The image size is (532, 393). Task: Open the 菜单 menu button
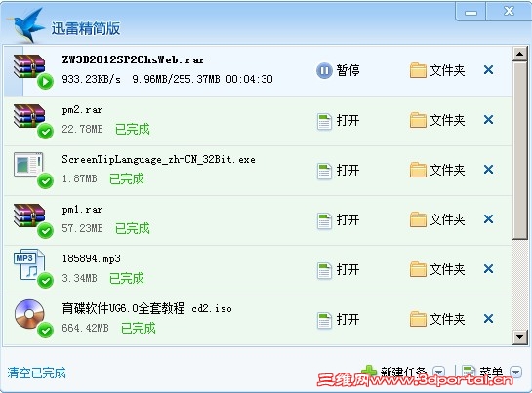pyautogui.click(x=482, y=372)
